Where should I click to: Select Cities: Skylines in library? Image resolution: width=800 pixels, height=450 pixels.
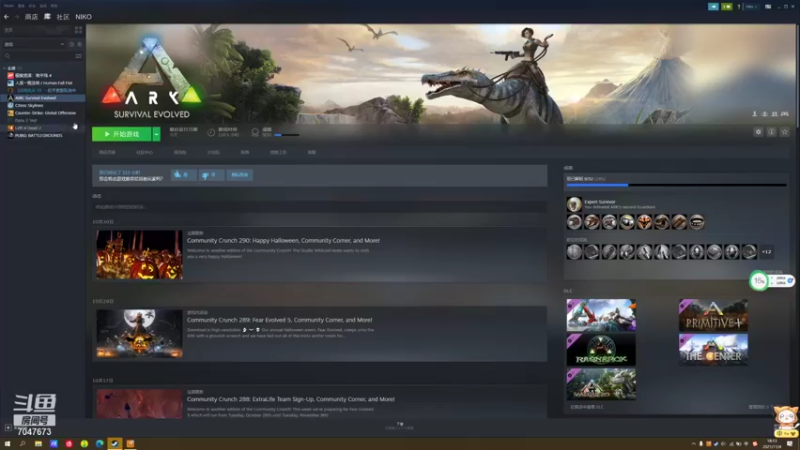coord(43,106)
